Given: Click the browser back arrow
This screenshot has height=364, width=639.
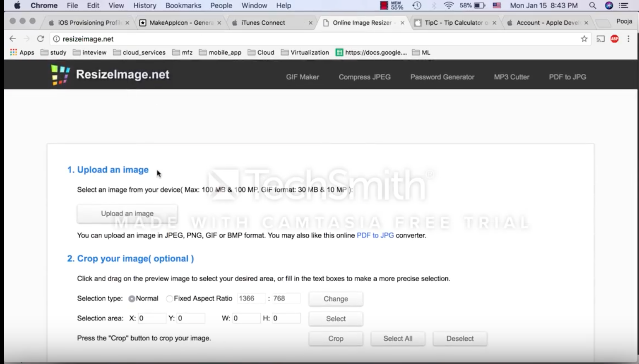Looking at the screenshot, I should coord(13,38).
